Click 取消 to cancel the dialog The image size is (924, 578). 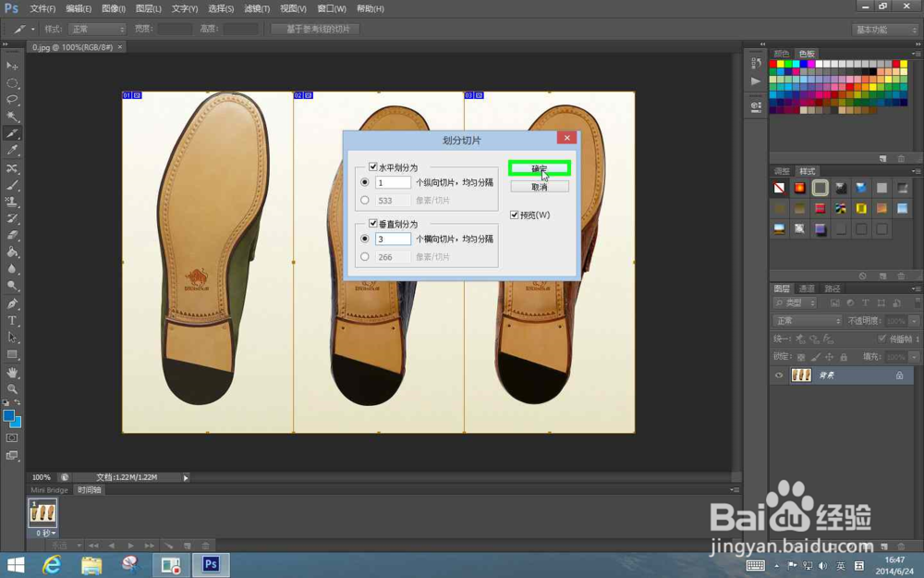[540, 187]
